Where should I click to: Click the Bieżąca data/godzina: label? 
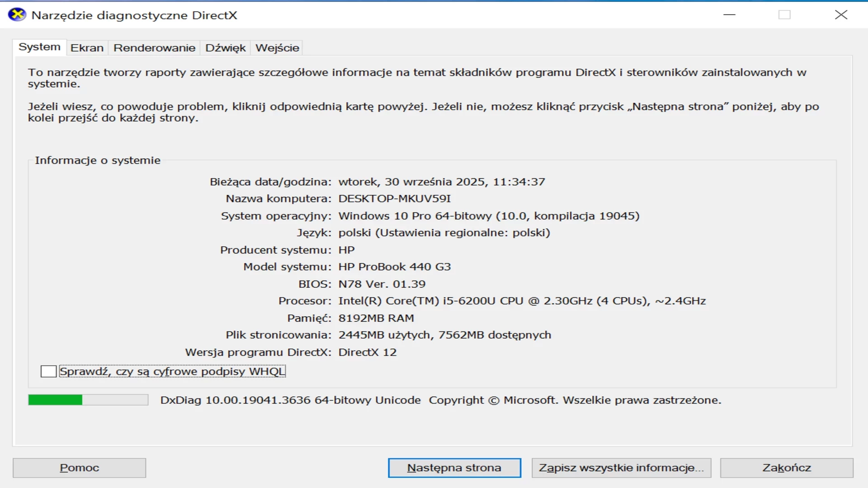(x=270, y=182)
